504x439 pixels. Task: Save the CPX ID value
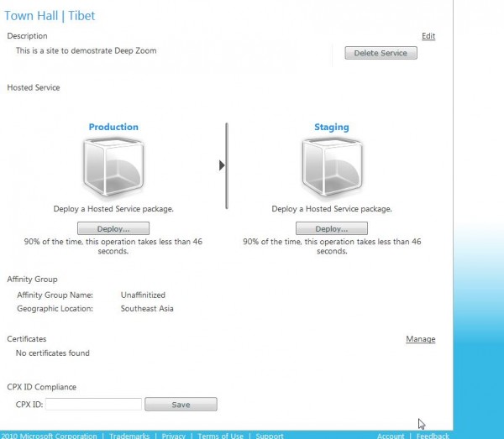click(181, 405)
